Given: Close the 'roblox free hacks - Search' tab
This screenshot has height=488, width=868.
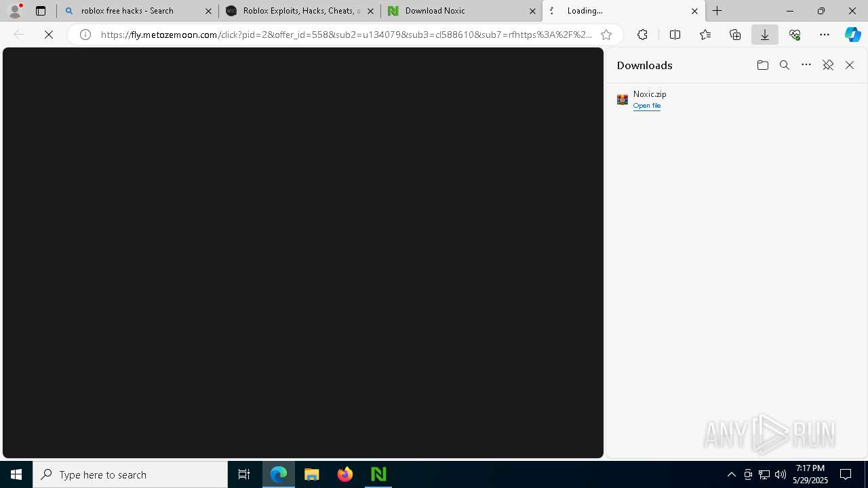Looking at the screenshot, I should point(208,11).
